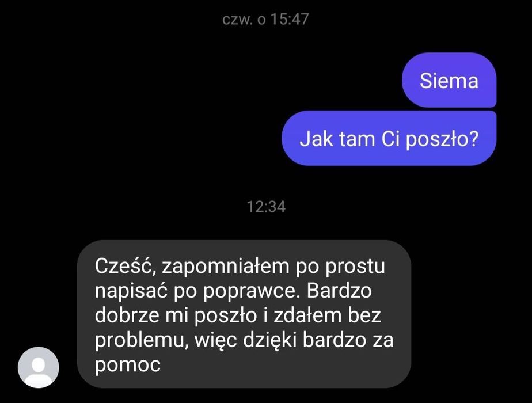Open the sender's default avatar icon
Image resolution: width=532 pixels, height=403 pixels.
coord(39,367)
